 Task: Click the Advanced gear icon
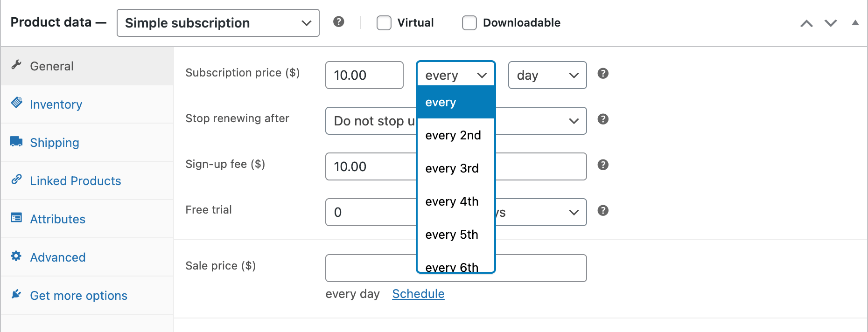[x=16, y=256]
